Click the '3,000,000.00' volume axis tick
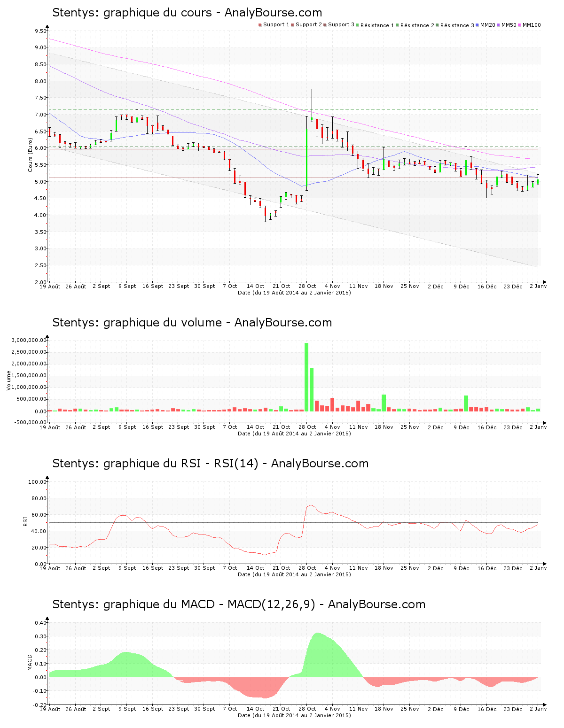The width and height of the screenshot is (564, 728). (29, 340)
